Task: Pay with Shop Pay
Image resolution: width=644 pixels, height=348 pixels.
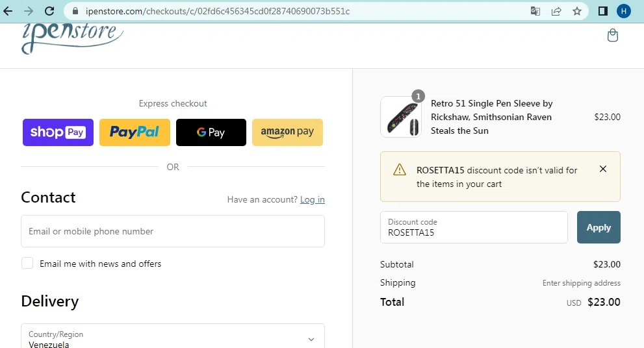Action: 58,132
